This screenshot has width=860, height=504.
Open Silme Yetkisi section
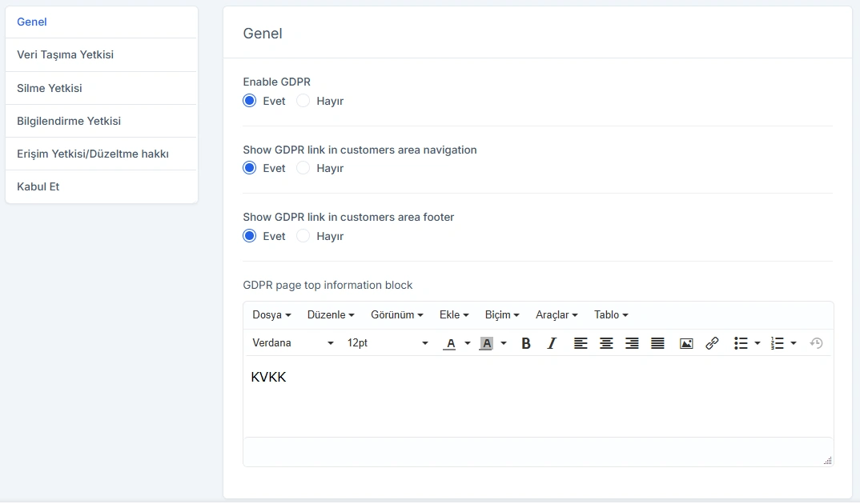coord(102,88)
